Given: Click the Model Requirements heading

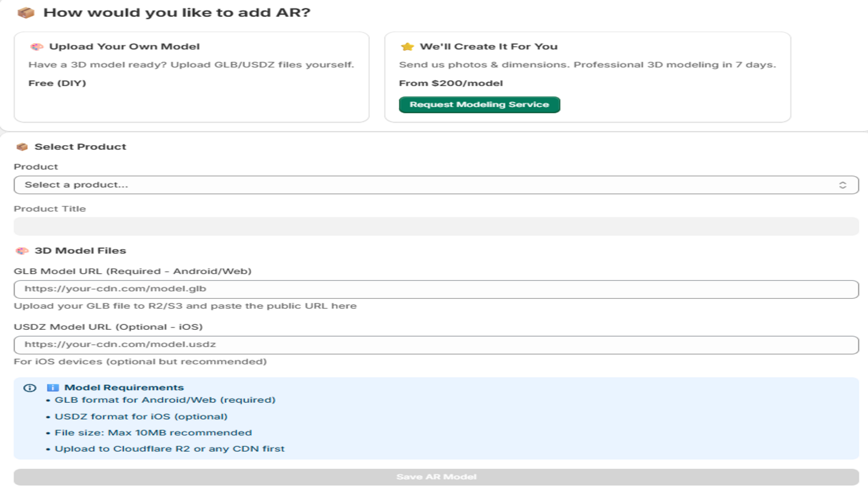Looking at the screenshot, I should pyautogui.click(x=124, y=388).
